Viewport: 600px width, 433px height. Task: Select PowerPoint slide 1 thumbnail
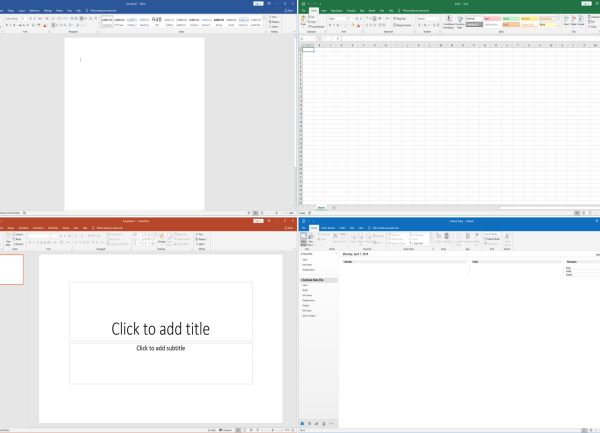(x=12, y=270)
